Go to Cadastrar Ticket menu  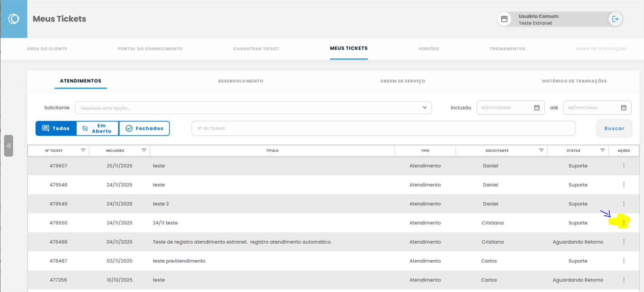point(256,49)
